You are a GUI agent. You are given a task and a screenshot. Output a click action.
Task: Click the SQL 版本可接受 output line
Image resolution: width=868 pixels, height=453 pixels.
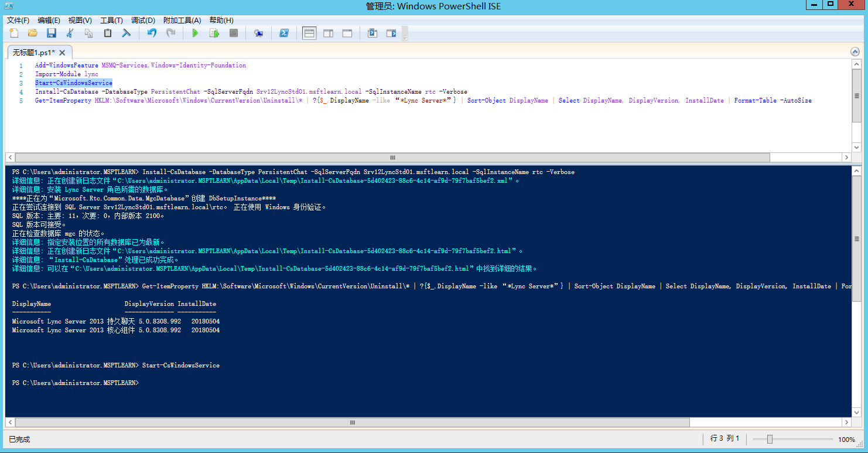pyautogui.click(x=39, y=224)
